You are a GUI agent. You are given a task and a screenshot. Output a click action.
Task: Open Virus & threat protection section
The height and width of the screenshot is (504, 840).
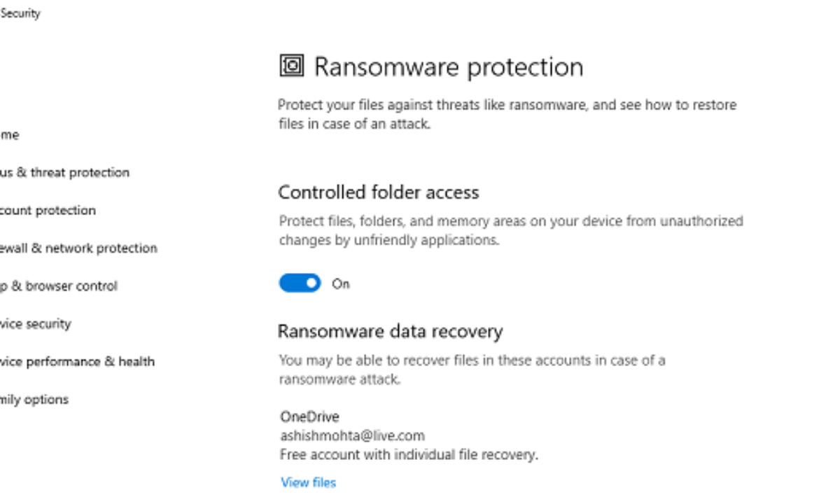click(64, 172)
